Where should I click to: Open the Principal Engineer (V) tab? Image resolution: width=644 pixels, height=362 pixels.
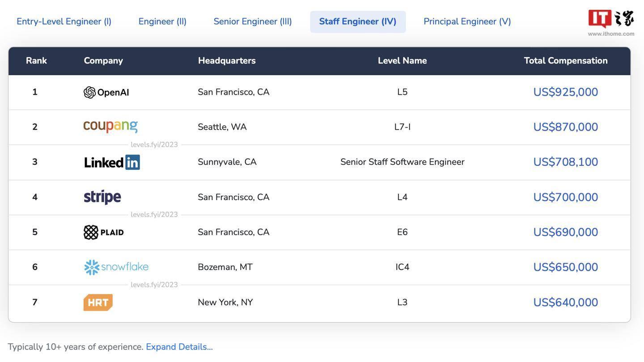pos(467,21)
